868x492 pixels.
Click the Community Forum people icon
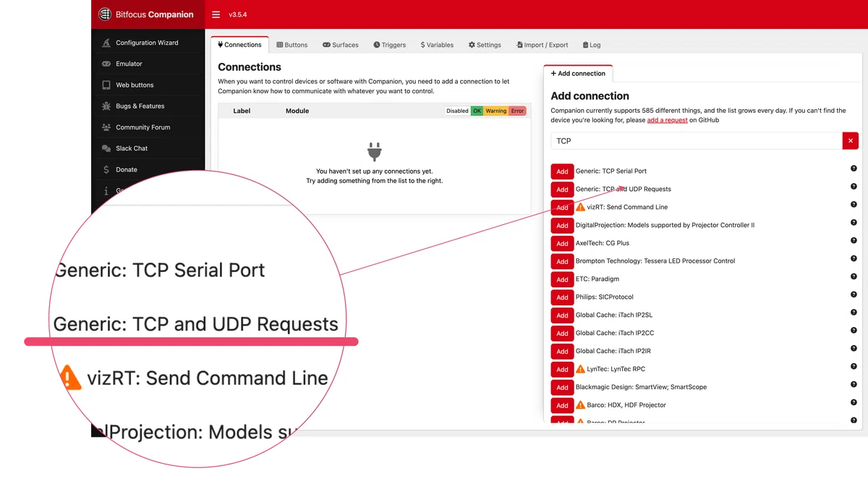tap(106, 127)
